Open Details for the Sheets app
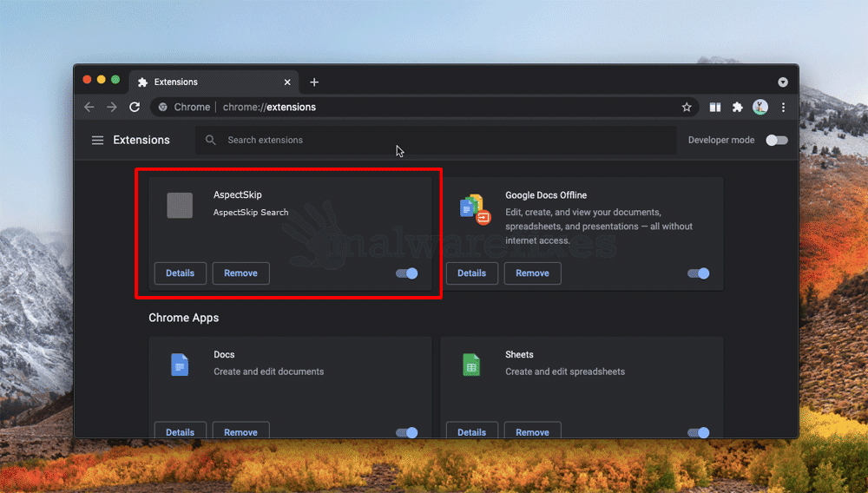868x493 pixels. click(x=471, y=431)
